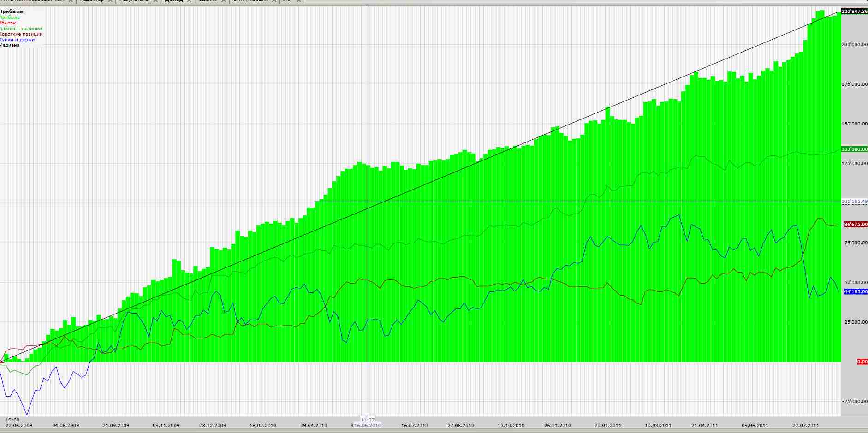Click the 09.06.2011 date label
Viewport: 868px width, 433px height.
[755, 426]
